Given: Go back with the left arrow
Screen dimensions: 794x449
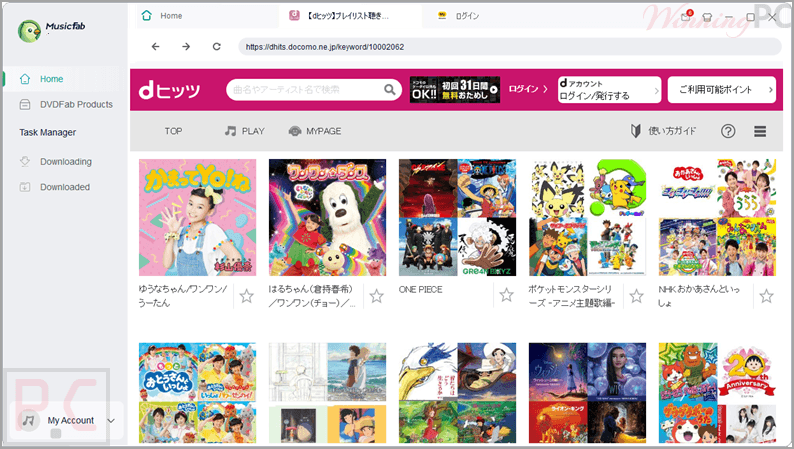Looking at the screenshot, I should click(155, 47).
